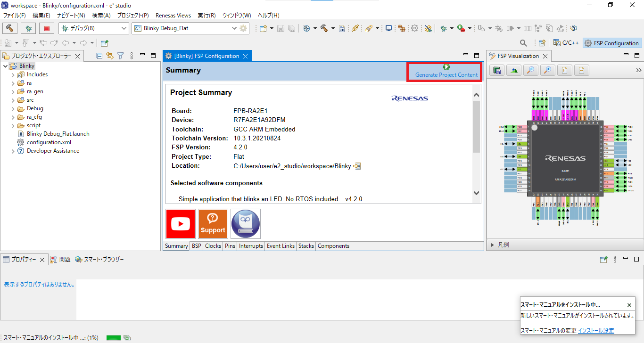Click Generate Project Content button

point(446,72)
